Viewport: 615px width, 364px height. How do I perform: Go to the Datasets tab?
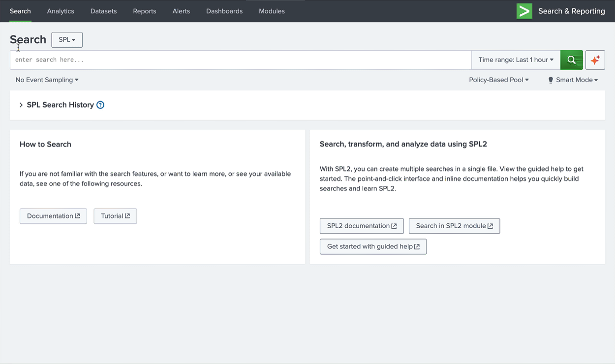104,11
